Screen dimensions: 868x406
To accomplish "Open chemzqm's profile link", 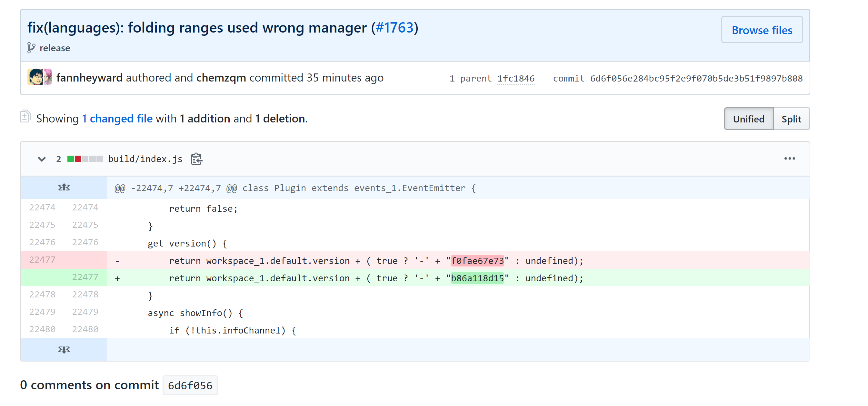I will point(221,77).
